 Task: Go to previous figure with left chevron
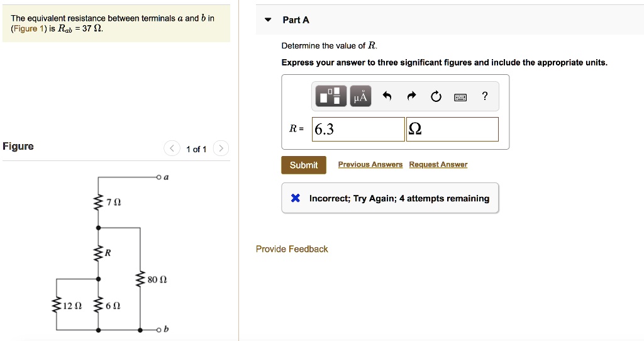pyautogui.click(x=171, y=148)
